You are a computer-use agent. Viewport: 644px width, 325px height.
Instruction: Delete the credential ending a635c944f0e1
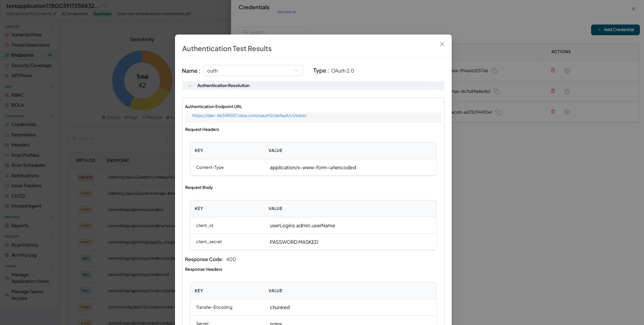pos(553,112)
